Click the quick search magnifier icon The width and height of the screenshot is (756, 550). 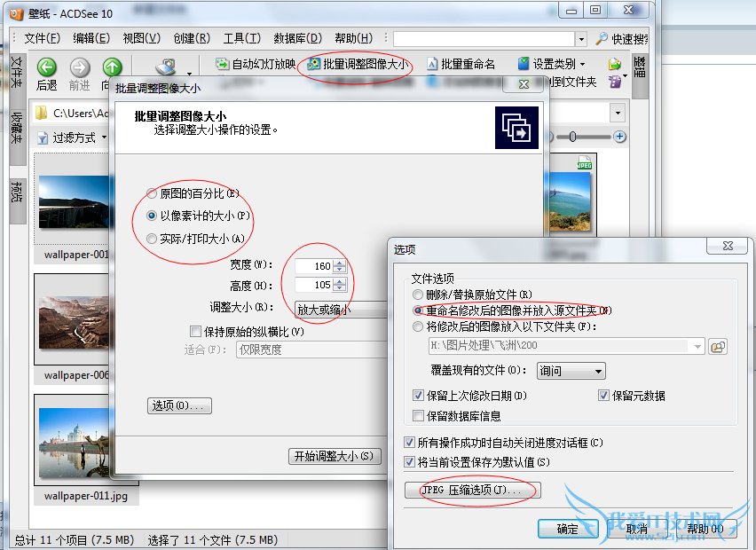coord(602,38)
